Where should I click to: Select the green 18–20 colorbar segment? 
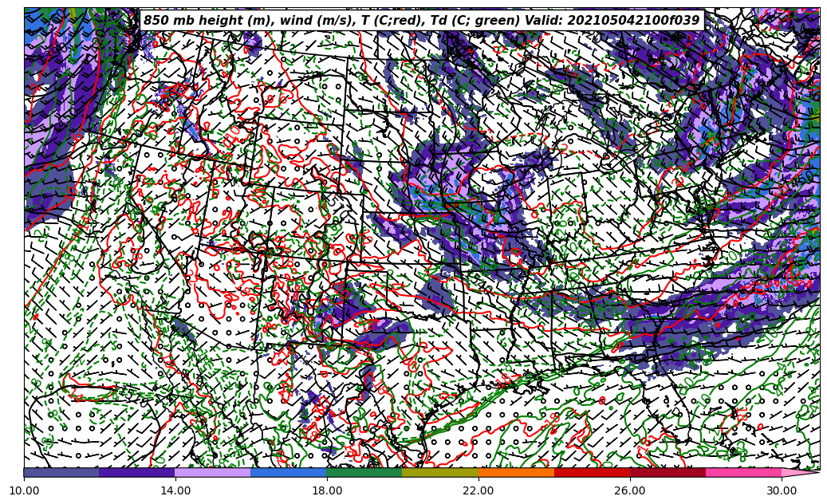364,472
